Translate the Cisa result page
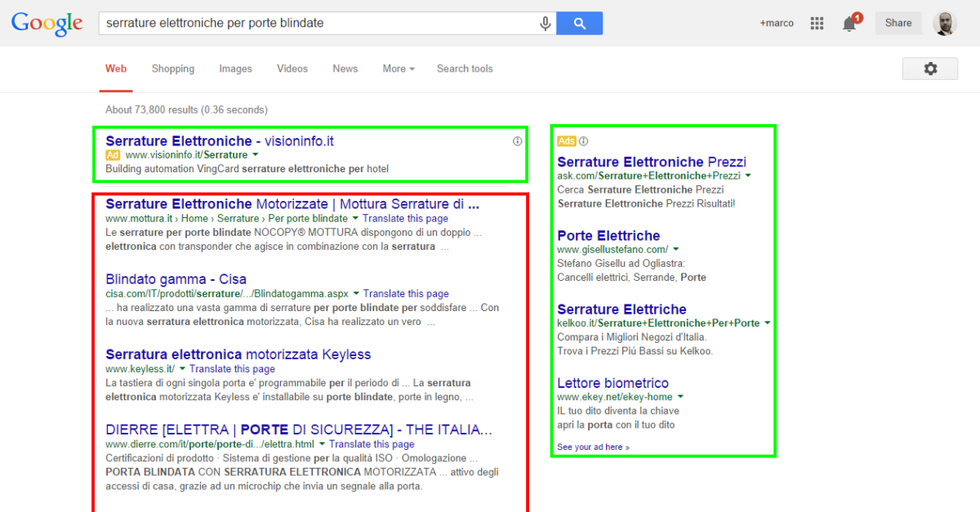Image resolution: width=980 pixels, height=512 pixels. pyautogui.click(x=406, y=294)
